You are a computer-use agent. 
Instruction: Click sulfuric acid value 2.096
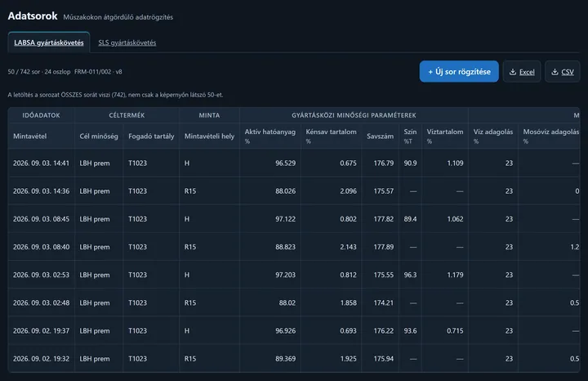click(349, 191)
